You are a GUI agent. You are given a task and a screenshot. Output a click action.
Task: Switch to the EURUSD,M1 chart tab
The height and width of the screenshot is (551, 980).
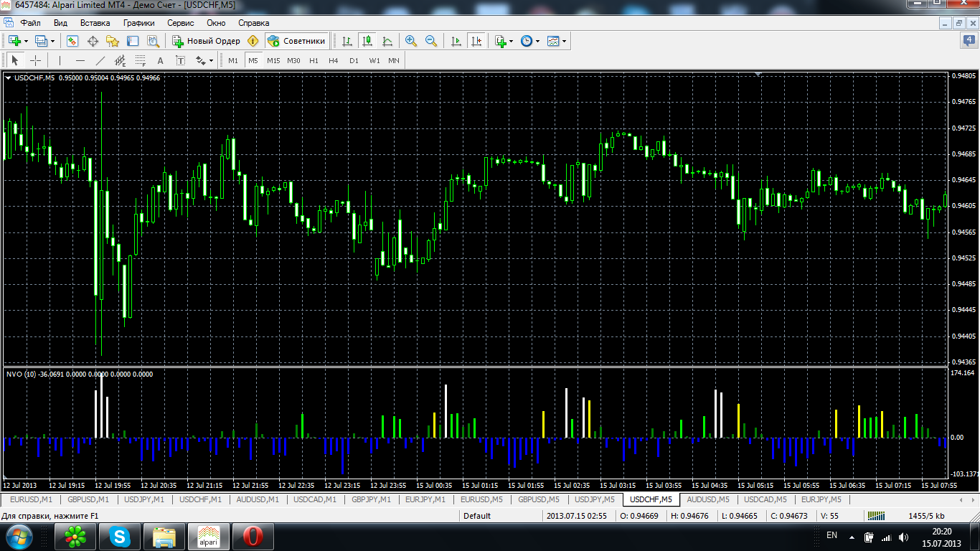tap(31, 499)
